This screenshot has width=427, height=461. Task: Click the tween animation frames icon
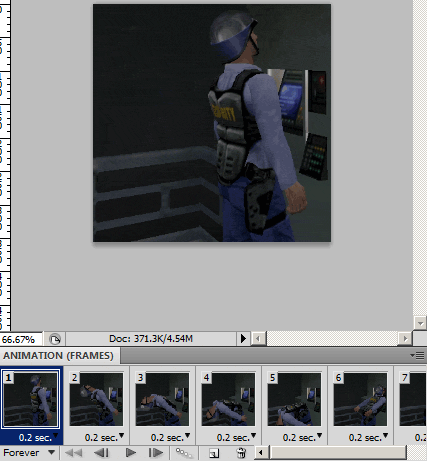[x=184, y=453]
